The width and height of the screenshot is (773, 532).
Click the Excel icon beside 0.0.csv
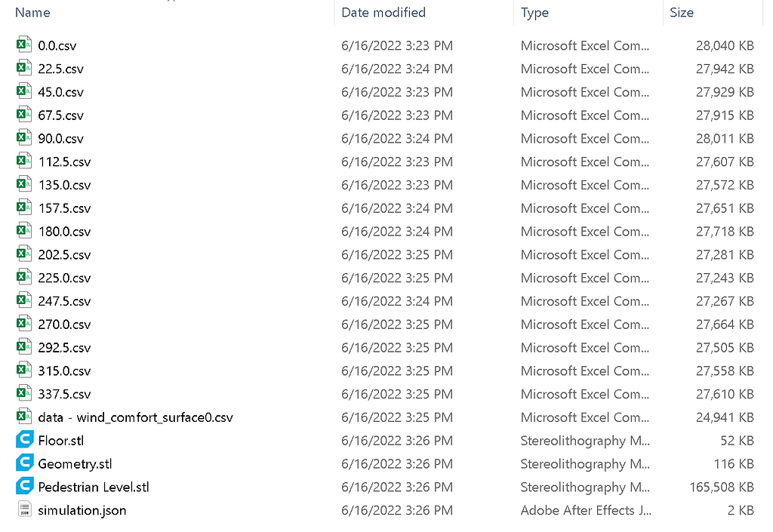point(23,45)
